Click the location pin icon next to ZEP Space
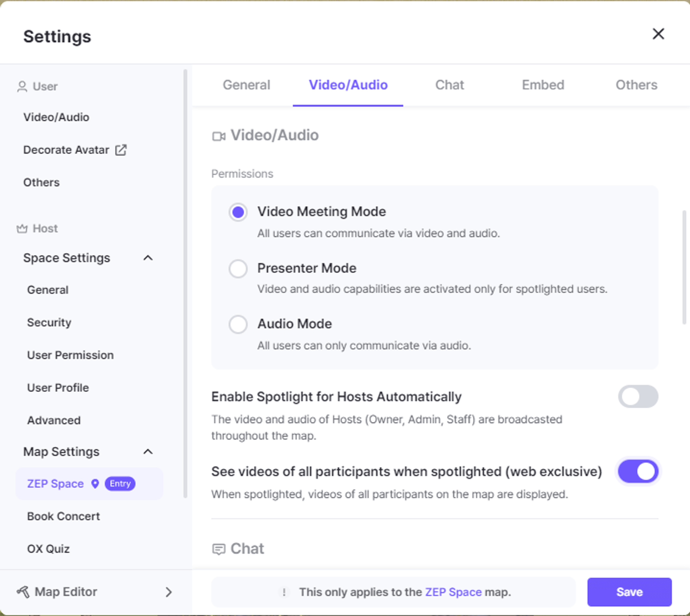The width and height of the screenshot is (690, 616). (95, 484)
